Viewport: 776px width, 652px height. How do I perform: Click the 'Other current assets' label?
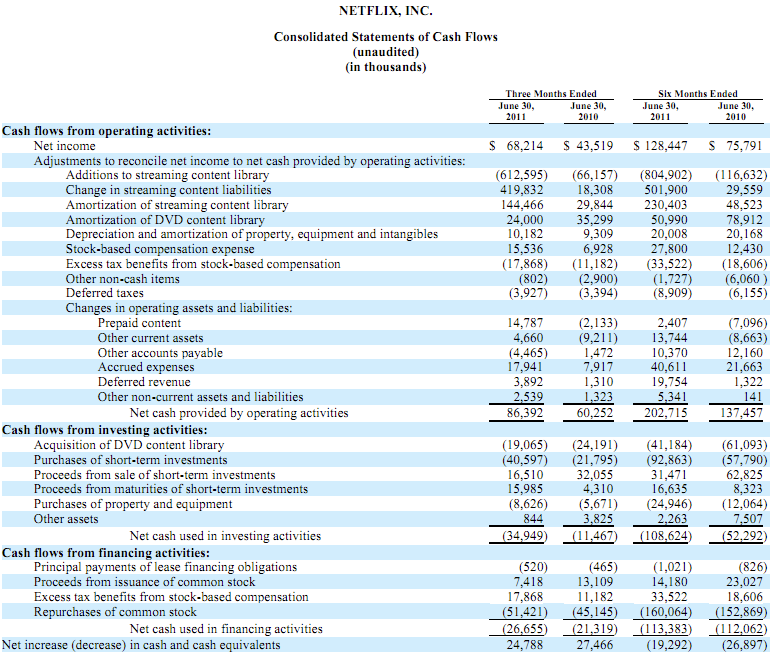click(150, 338)
